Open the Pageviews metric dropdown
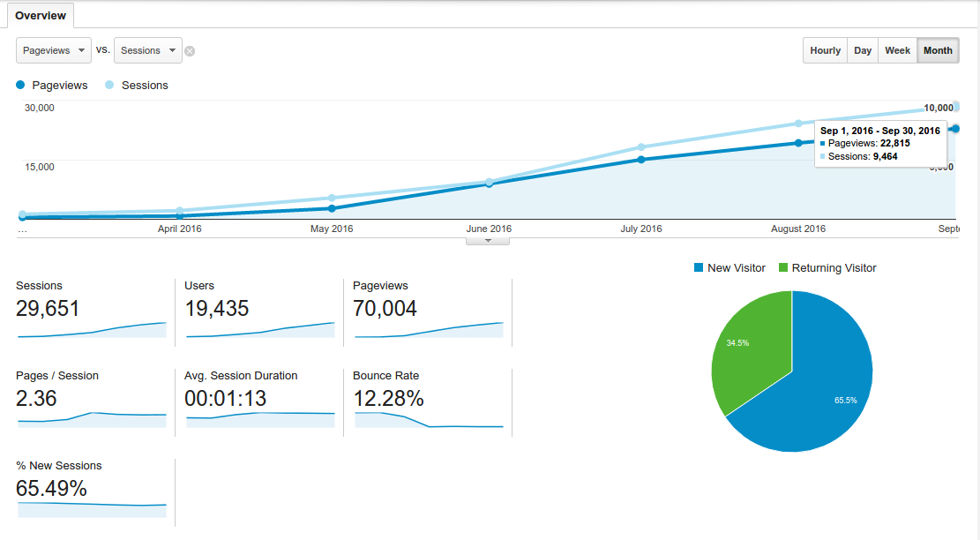Viewport: 980px width, 540px height. (54, 50)
